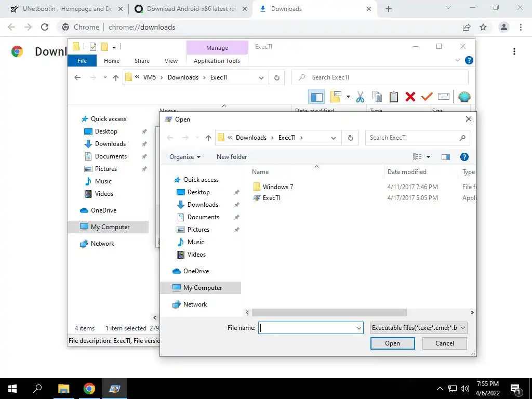The width and height of the screenshot is (532, 399).
Task: Click the refresh icon in Explorer address bar
Action: click(276, 78)
